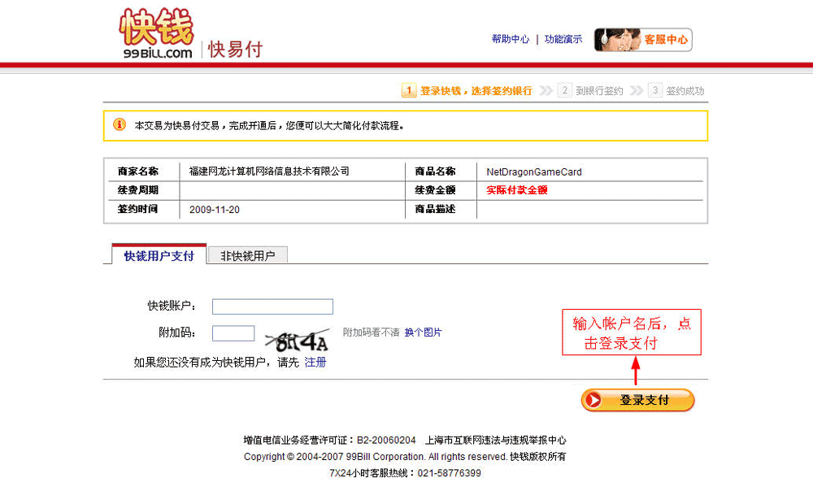This screenshot has height=504, width=813.
Task: Click the license number B2-20060204 text
Action: coord(386,441)
